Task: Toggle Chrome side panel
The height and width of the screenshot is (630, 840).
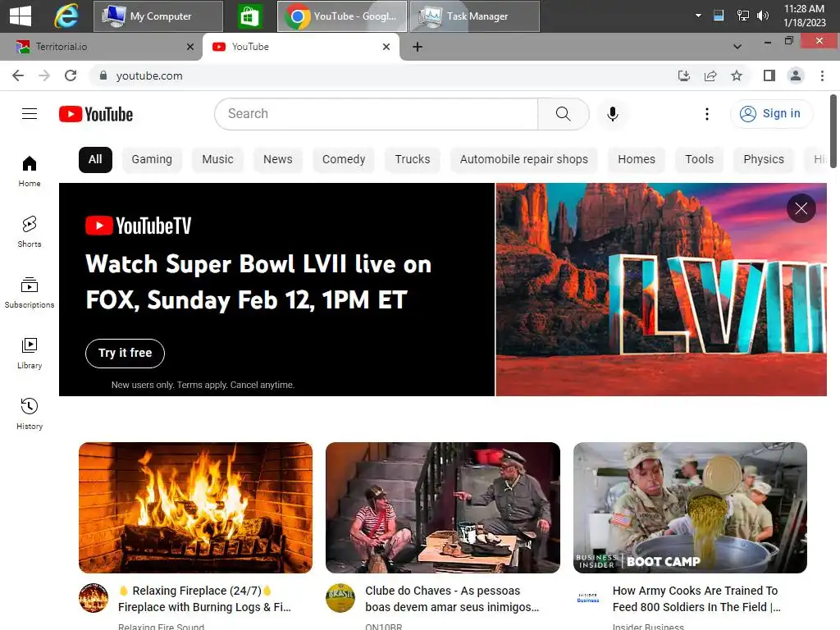Action: (x=769, y=75)
